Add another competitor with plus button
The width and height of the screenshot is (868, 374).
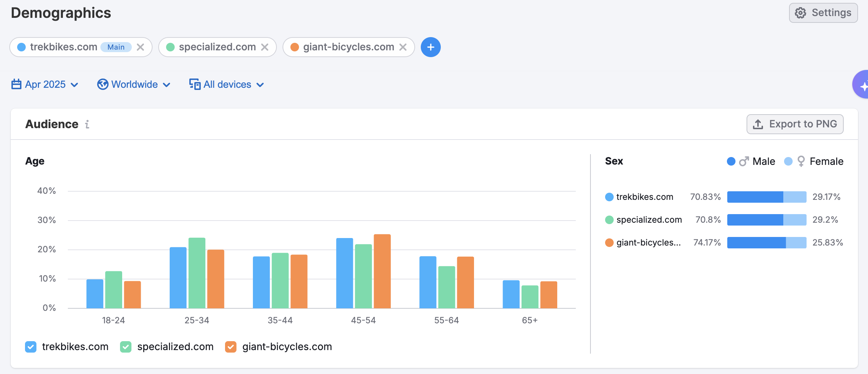(430, 47)
